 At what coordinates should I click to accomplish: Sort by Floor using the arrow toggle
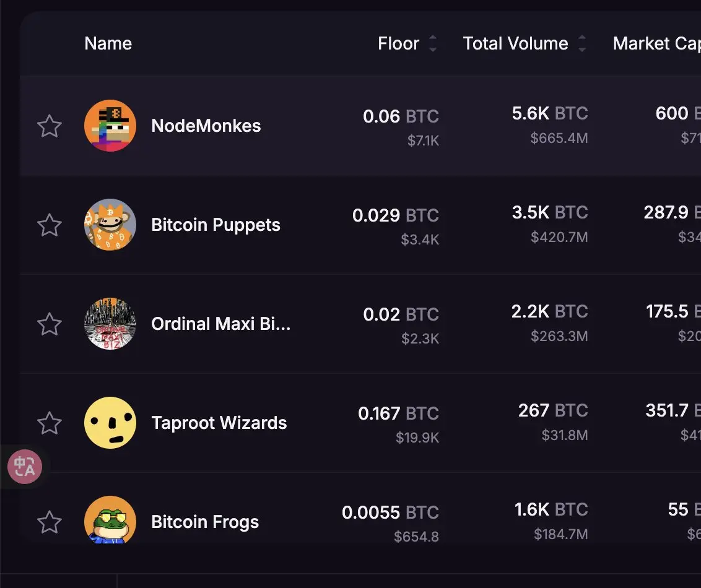point(432,43)
